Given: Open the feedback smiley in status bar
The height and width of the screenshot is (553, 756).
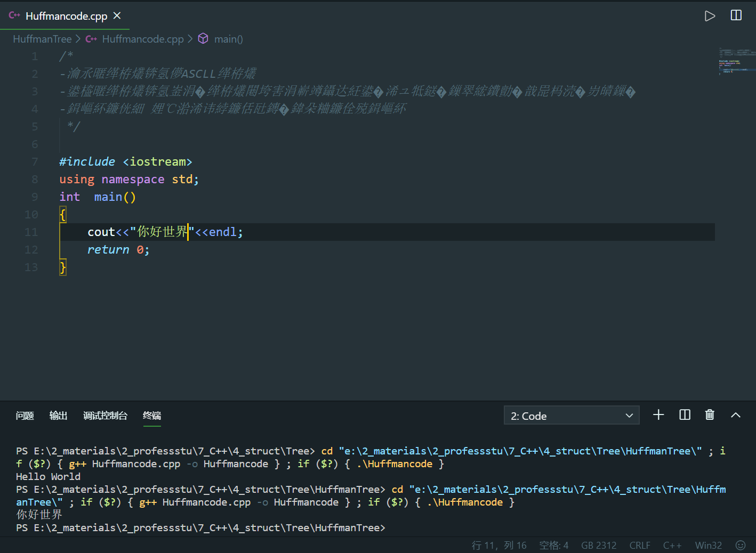Looking at the screenshot, I should pyautogui.click(x=740, y=545).
